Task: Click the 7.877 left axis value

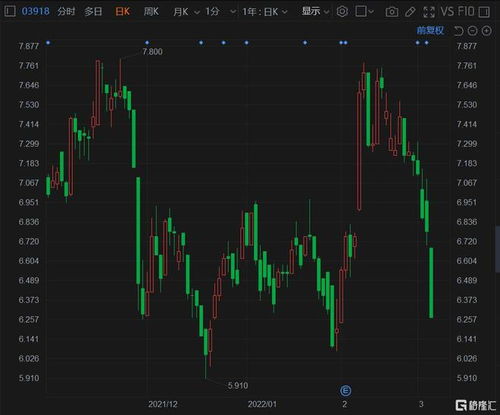Action: pyautogui.click(x=29, y=46)
